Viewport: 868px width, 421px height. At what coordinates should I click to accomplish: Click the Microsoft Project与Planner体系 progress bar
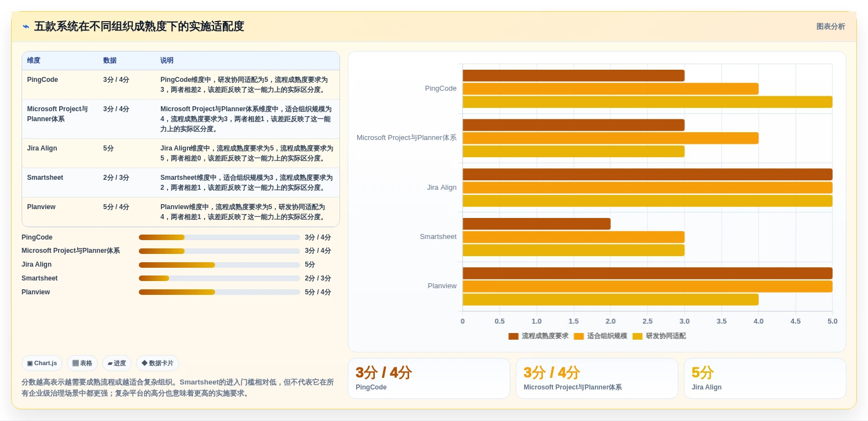[x=219, y=251]
